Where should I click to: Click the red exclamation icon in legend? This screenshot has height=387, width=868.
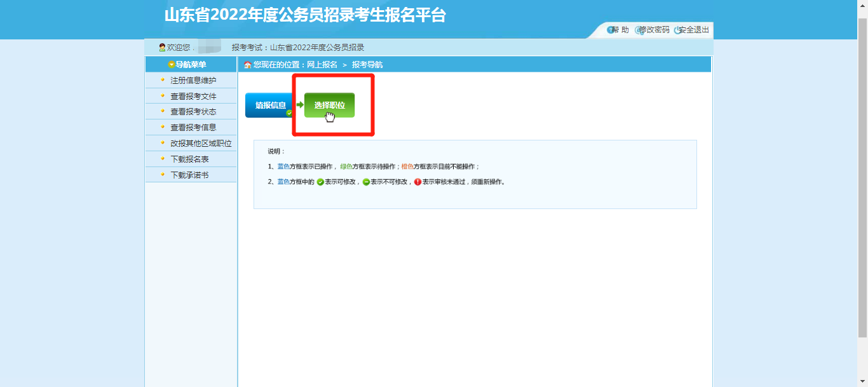click(x=417, y=182)
